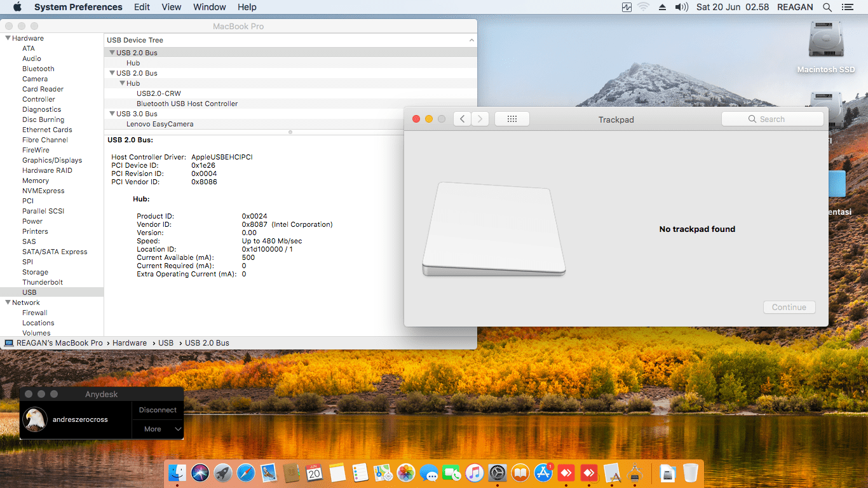
Task: Open Siri from the dock
Action: 200,473
